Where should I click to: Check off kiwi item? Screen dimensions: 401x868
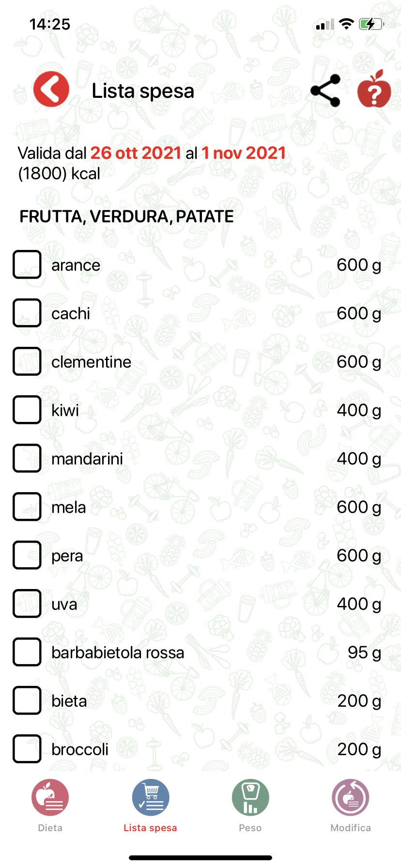27,410
